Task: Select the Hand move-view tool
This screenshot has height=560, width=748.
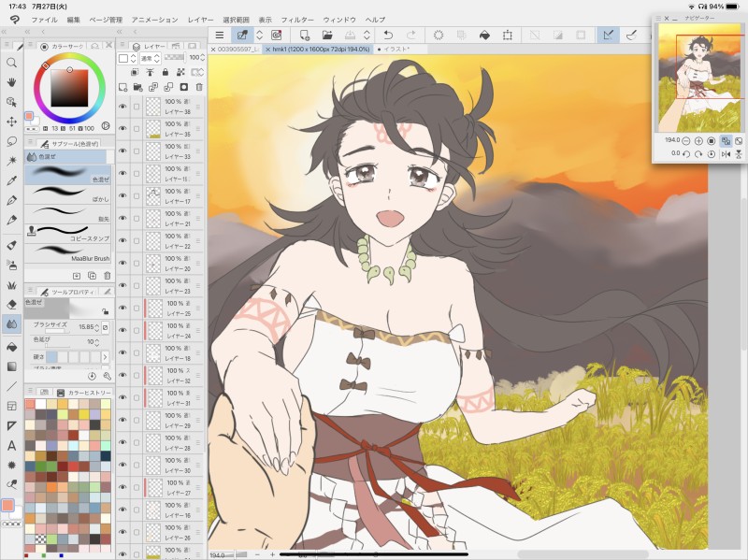Action: click(11, 82)
